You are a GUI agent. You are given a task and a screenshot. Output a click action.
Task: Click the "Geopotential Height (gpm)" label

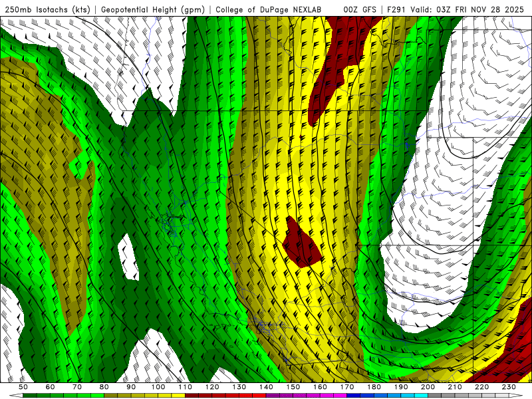click(x=153, y=10)
